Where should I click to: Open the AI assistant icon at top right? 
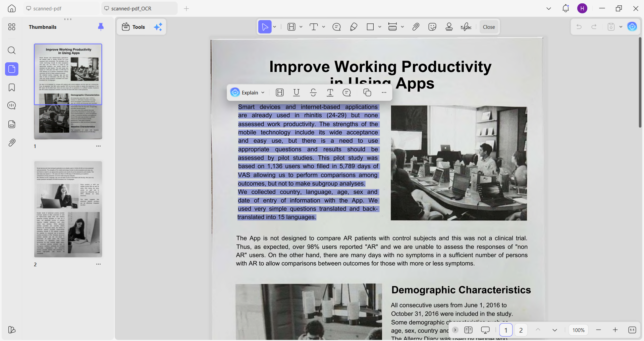[632, 27]
